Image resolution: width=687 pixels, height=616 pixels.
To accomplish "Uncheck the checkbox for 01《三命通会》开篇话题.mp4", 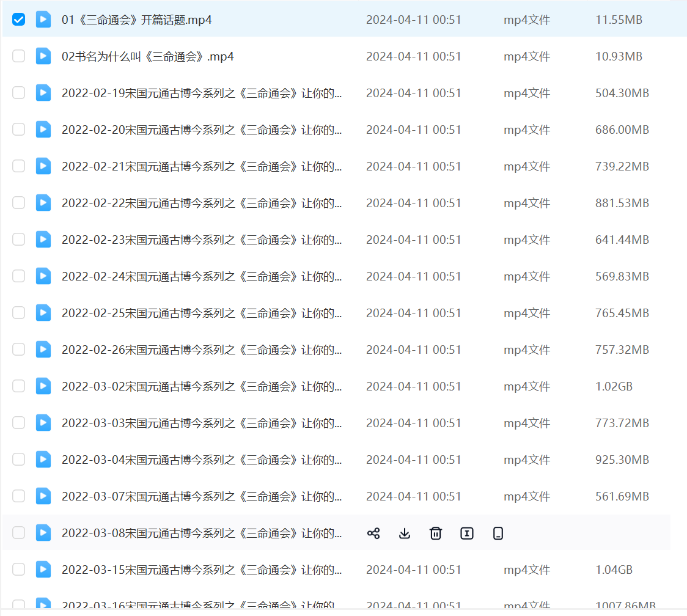I will click(19, 20).
